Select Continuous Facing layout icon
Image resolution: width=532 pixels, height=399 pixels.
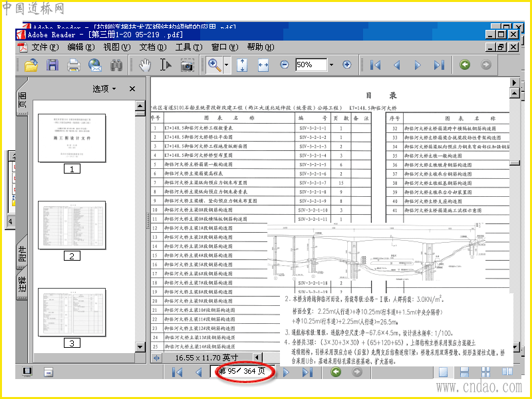(485, 372)
